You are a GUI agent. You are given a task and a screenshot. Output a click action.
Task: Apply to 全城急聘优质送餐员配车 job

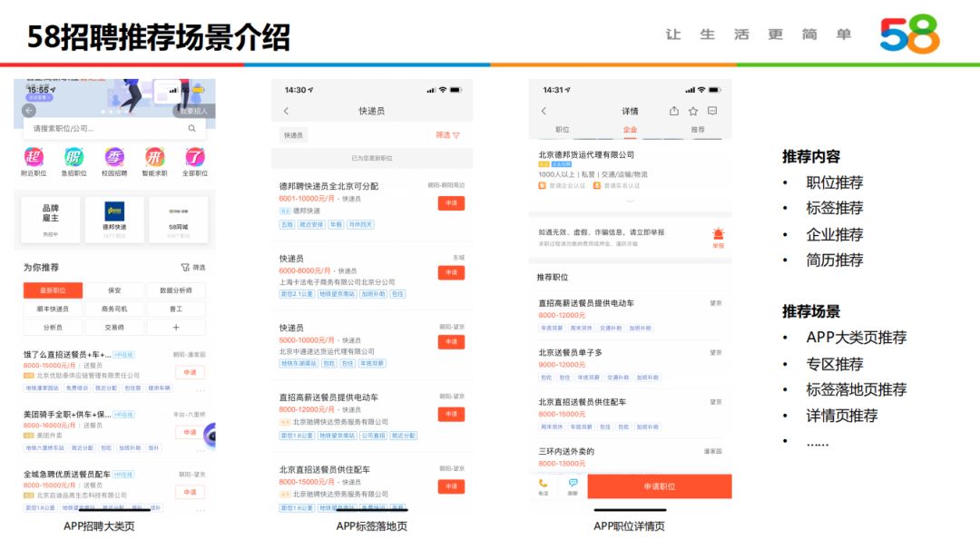[x=190, y=493]
